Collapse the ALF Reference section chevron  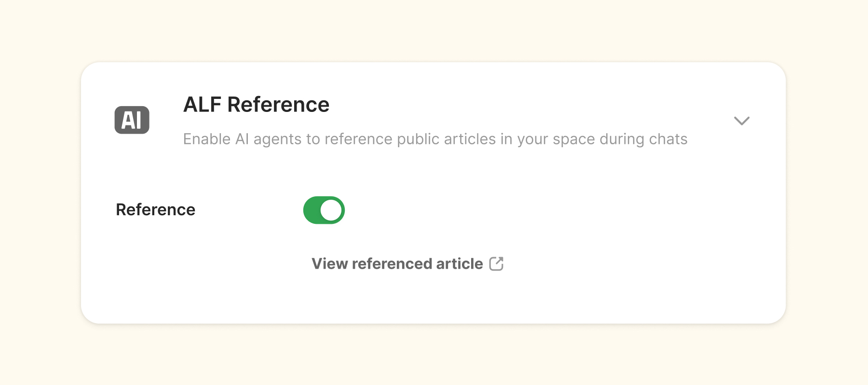point(741,121)
